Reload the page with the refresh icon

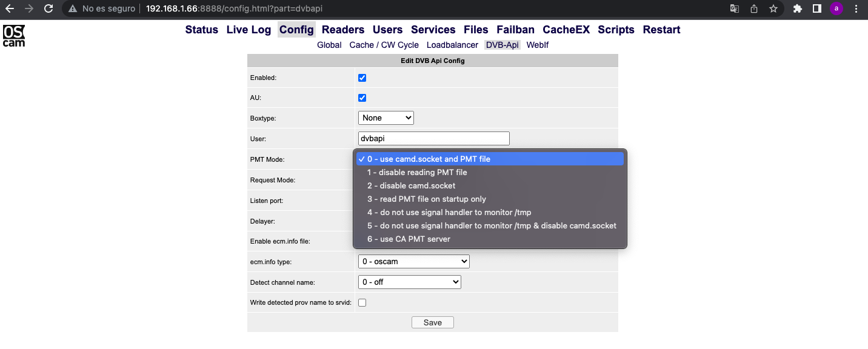(49, 8)
